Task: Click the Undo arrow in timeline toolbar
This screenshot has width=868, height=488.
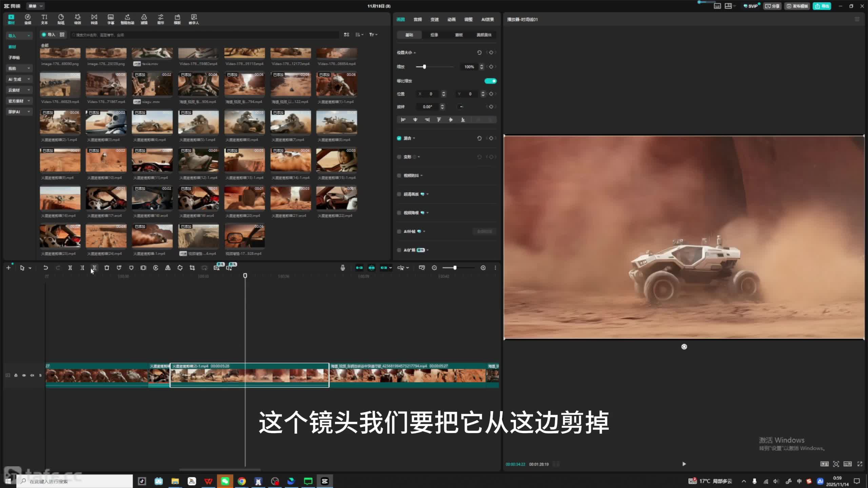Action: pos(45,268)
